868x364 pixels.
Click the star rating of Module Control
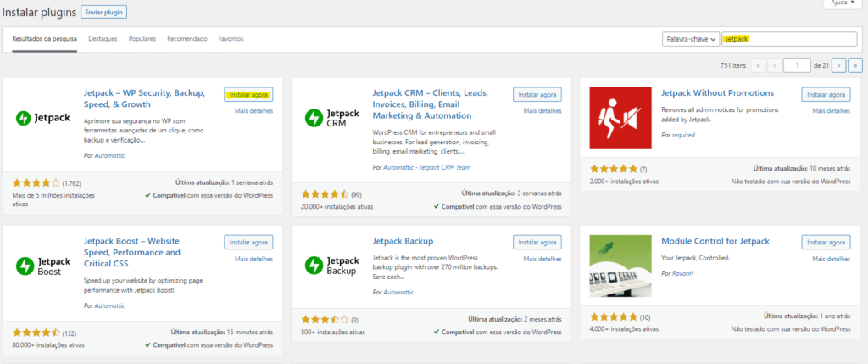(614, 316)
